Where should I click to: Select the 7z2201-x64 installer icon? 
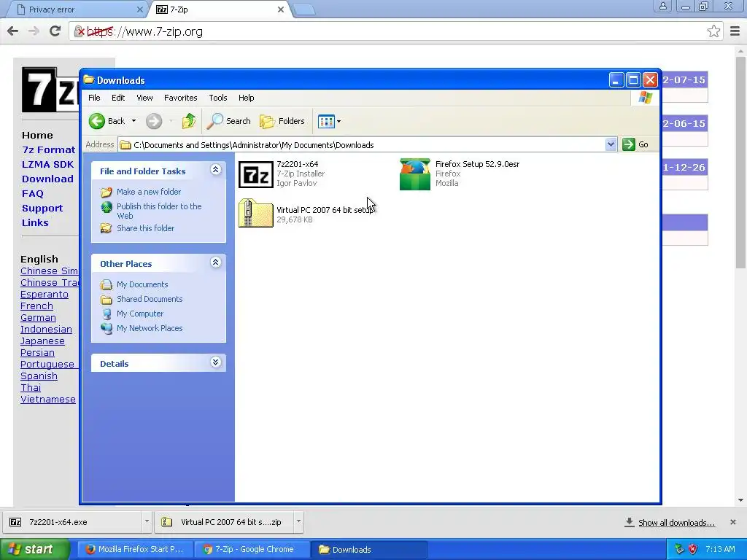pyautogui.click(x=256, y=174)
